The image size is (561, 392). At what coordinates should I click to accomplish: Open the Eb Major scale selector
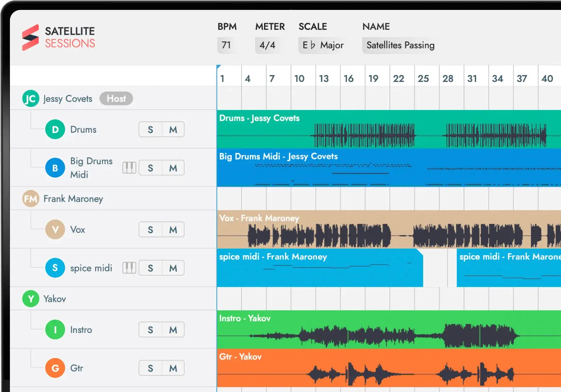click(x=323, y=45)
